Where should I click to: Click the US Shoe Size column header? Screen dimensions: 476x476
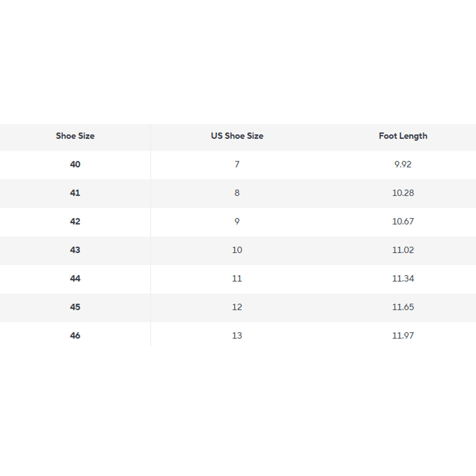(237, 136)
